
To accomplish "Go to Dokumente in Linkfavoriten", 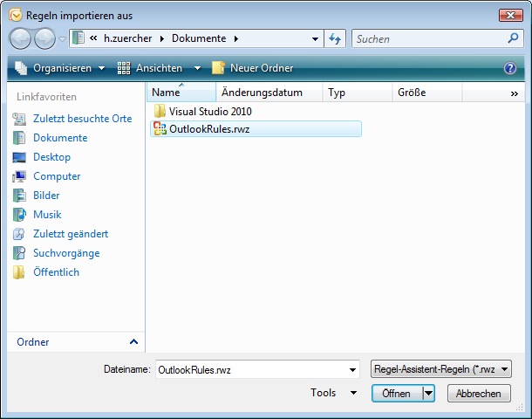I will (x=60, y=138).
